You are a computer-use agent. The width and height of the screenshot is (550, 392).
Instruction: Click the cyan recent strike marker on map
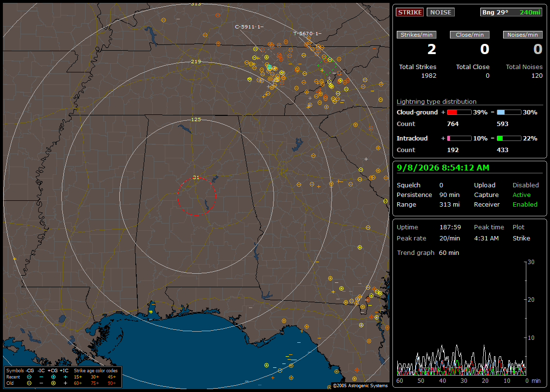(x=269, y=67)
